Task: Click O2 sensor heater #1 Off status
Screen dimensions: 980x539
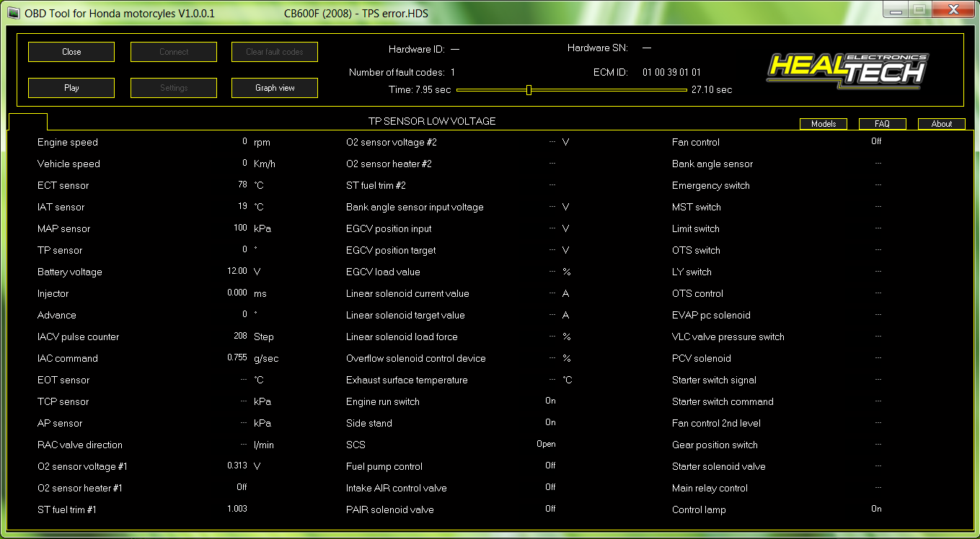Action: pyautogui.click(x=242, y=487)
